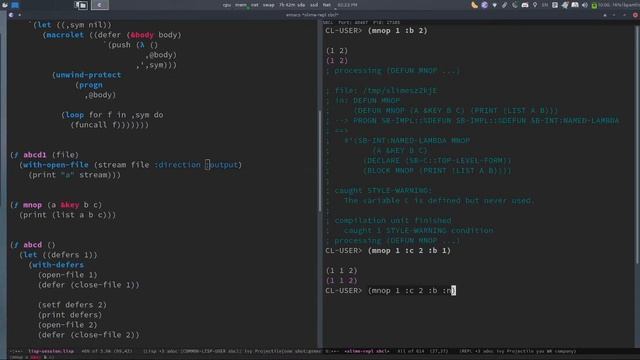Open the Discord tray icon
The width and height of the screenshot is (640, 360).
tap(575, 5)
